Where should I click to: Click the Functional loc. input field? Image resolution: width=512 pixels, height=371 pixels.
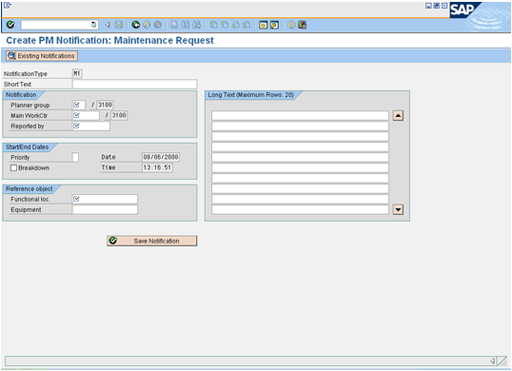point(105,199)
